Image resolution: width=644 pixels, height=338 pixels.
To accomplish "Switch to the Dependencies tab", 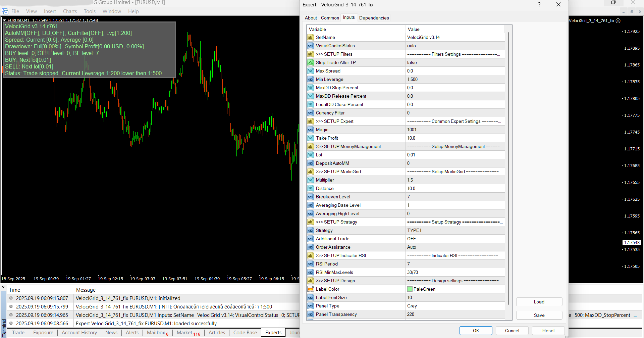I will click(x=374, y=18).
